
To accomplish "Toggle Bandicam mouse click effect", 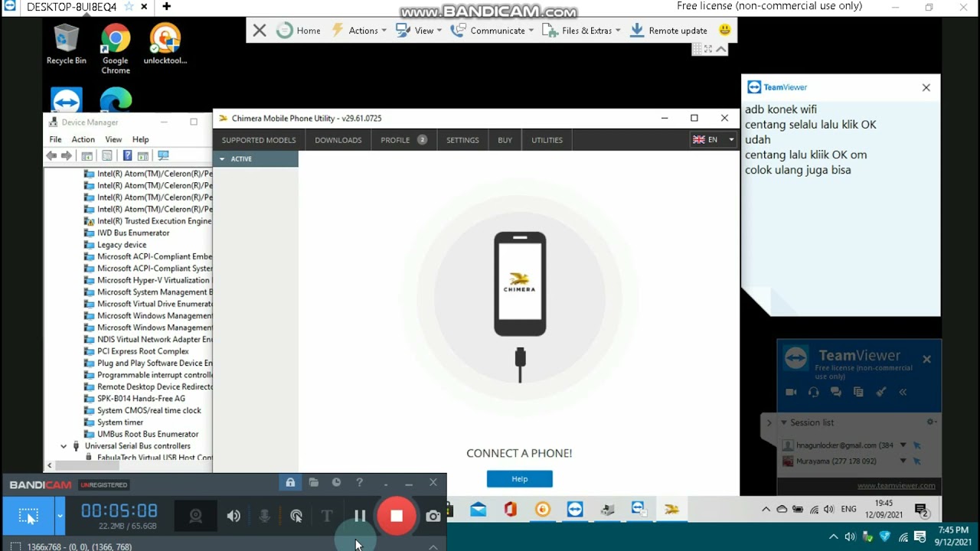I will 296,516.
